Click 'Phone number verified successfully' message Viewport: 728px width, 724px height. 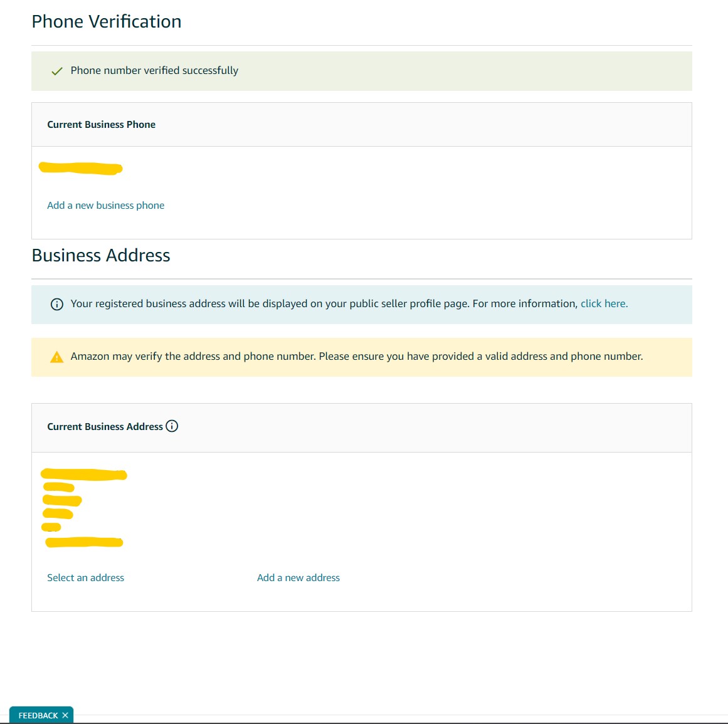click(x=154, y=70)
